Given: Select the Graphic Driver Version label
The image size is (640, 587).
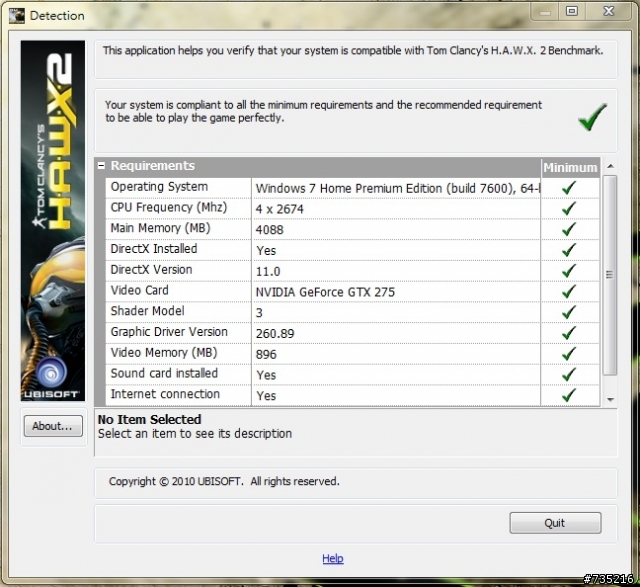Looking at the screenshot, I should [x=169, y=332].
